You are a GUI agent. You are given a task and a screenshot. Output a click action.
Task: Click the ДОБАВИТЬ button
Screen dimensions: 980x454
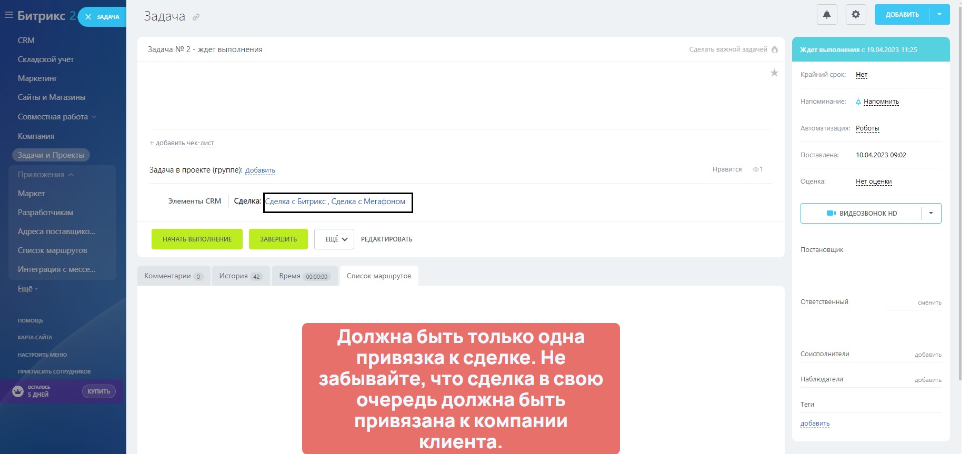click(x=902, y=14)
